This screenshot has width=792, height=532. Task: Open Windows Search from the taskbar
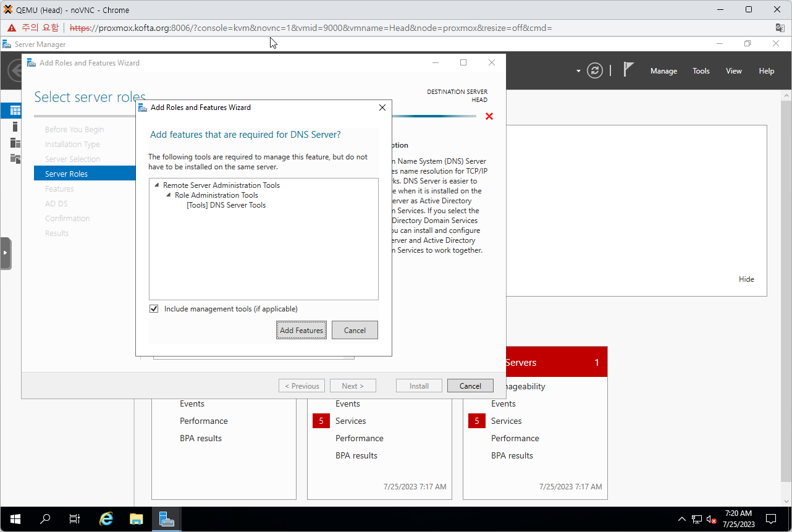pyautogui.click(x=44, y=518)
